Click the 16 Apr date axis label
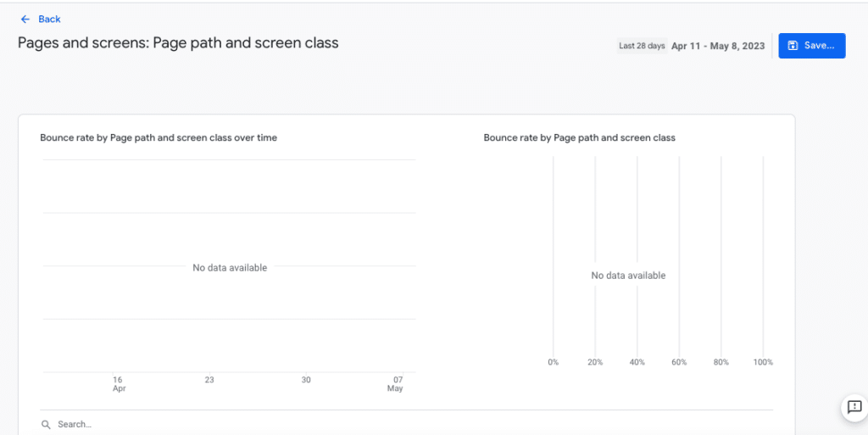Viewport: 868px width, 435px height. 119,383
